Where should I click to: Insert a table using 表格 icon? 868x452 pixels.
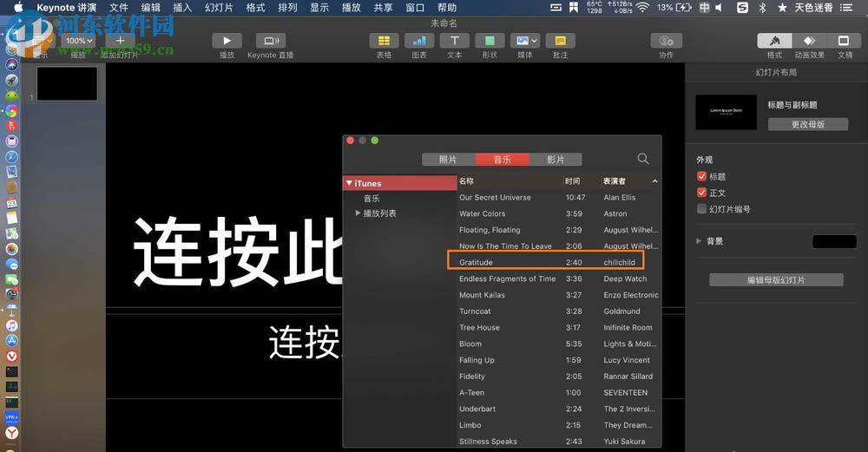(384, 41)
